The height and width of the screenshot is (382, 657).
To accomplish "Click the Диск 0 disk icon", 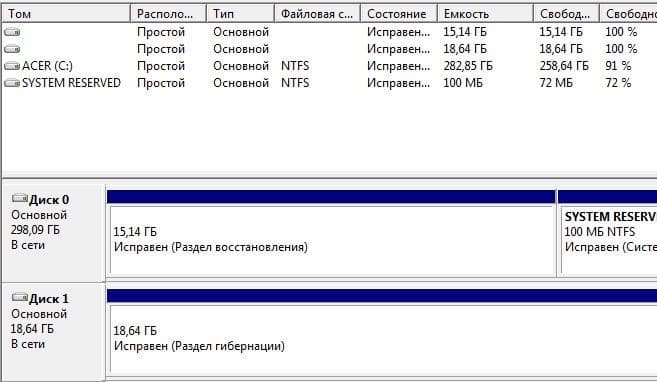I will click(x=20, y=198).
